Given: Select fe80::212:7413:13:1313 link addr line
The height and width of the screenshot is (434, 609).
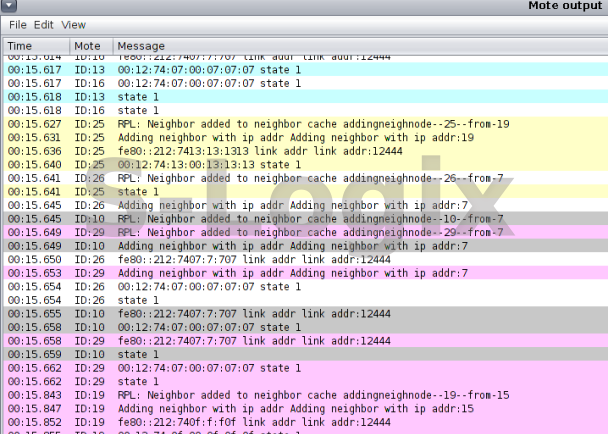Looking at the screenshot, I should 306,151.
